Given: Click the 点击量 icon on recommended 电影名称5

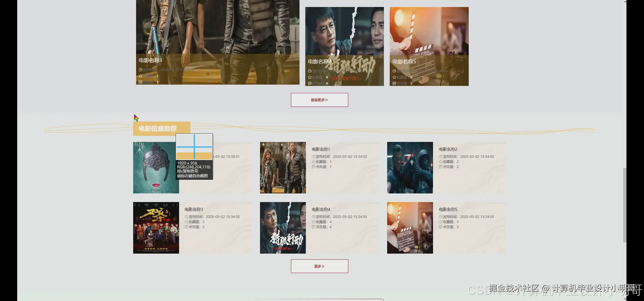Looking at the screenshot, I should [x=441, y=227].
